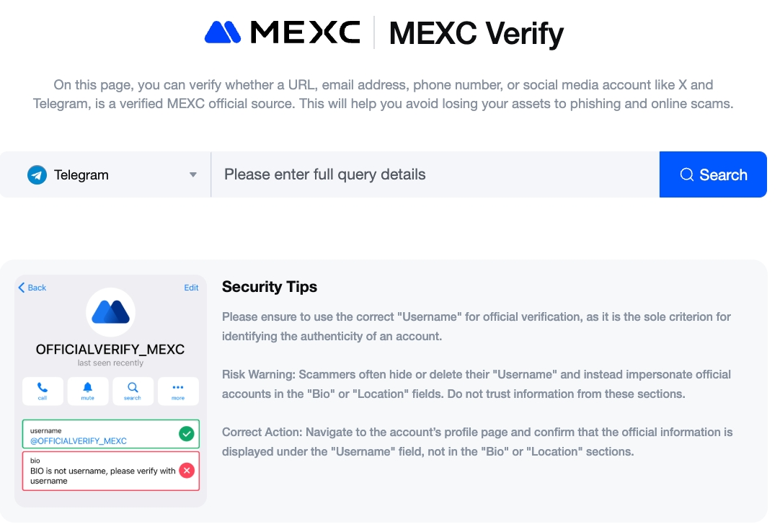
Task: Click the green checkmark on username
Action: point(186,434)
